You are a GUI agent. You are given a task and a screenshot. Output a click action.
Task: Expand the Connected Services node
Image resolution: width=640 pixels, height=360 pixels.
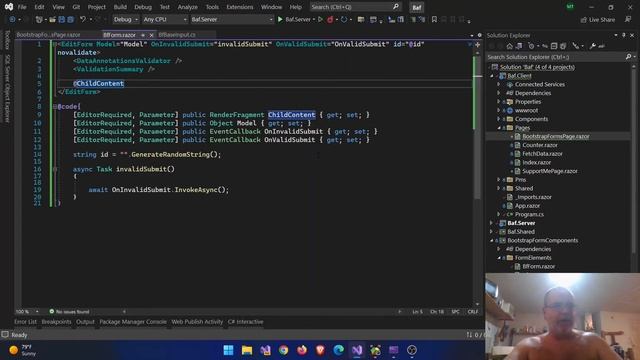498,84
